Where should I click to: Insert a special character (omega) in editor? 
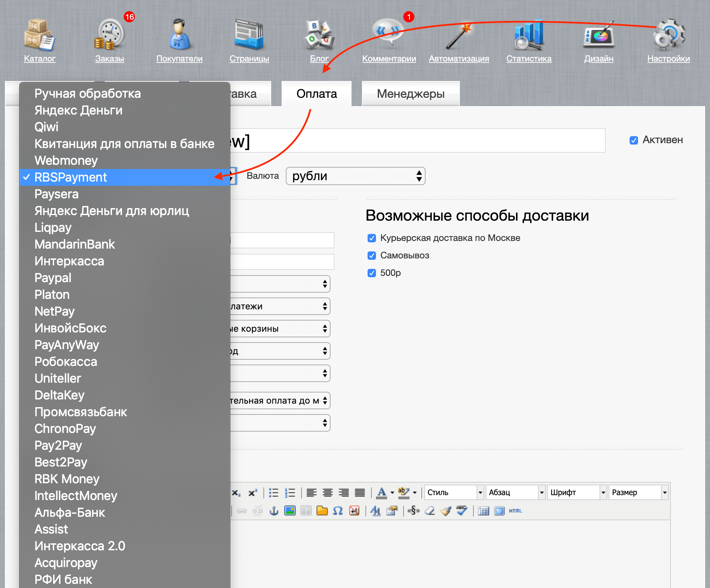click(x=338, y=510)
